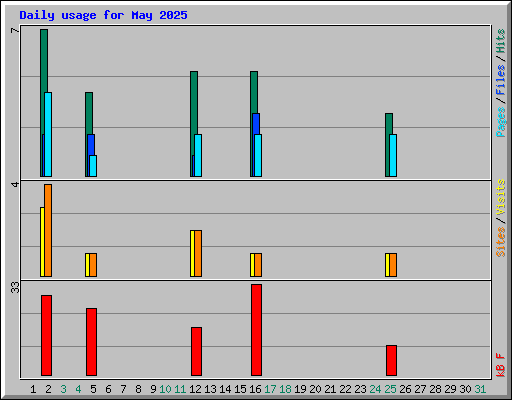Click x-axis day label 16
Screen dimensions: 512x400
(255, 389)
